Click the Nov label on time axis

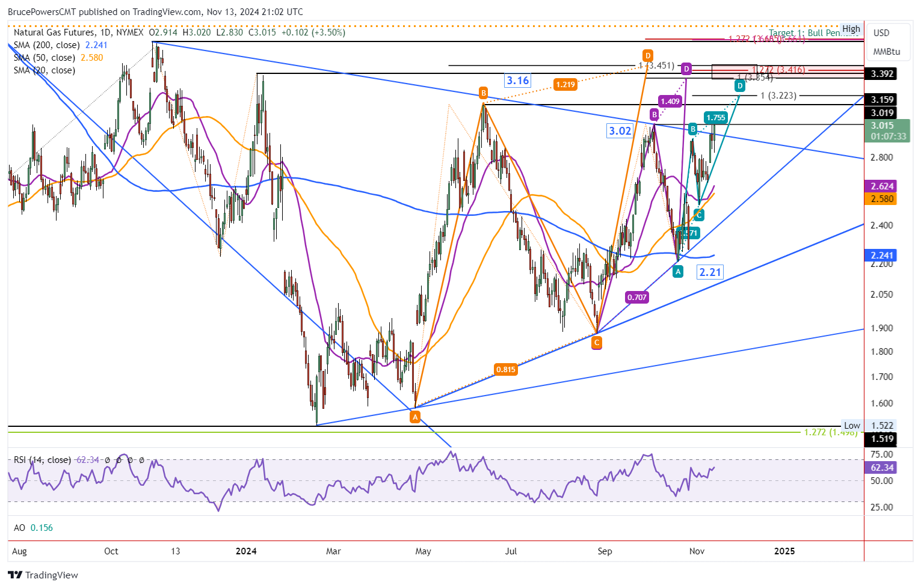(x=697, y=551)
